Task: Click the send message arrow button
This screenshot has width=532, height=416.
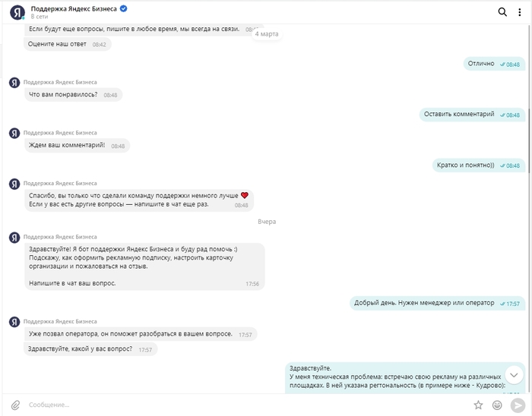Action: [518, 405]
